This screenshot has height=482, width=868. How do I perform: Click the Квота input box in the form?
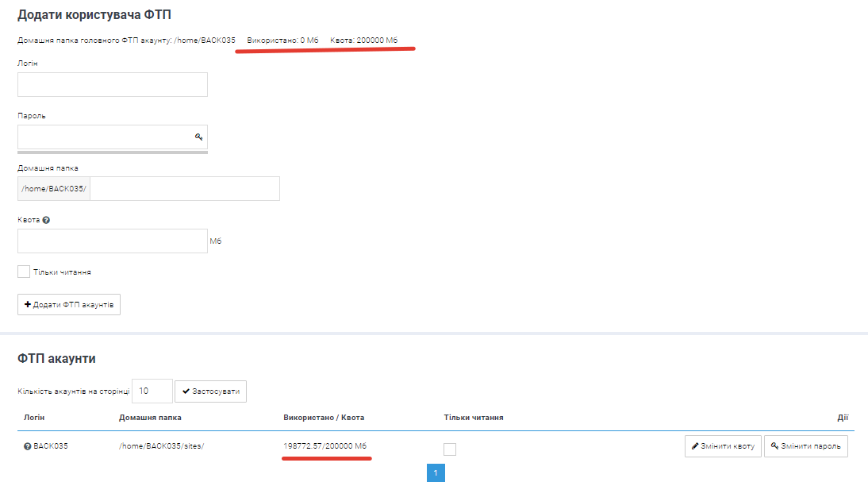point(112,241)
